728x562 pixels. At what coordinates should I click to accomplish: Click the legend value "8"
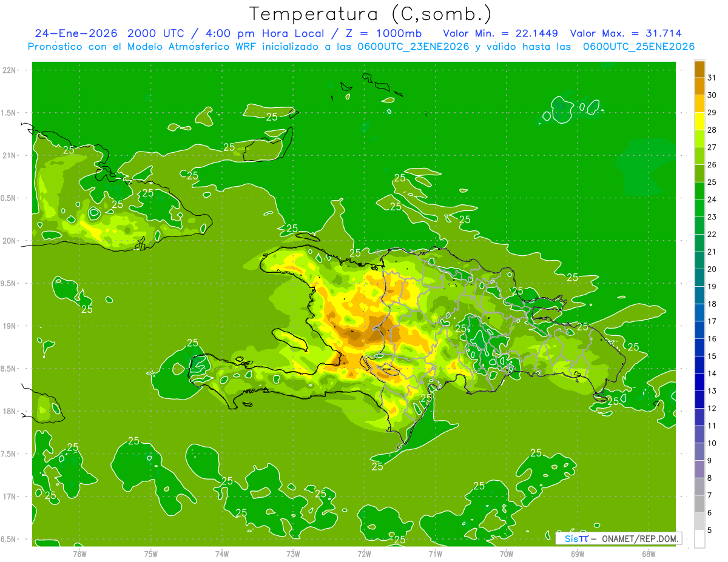click(x=710, y=478)
